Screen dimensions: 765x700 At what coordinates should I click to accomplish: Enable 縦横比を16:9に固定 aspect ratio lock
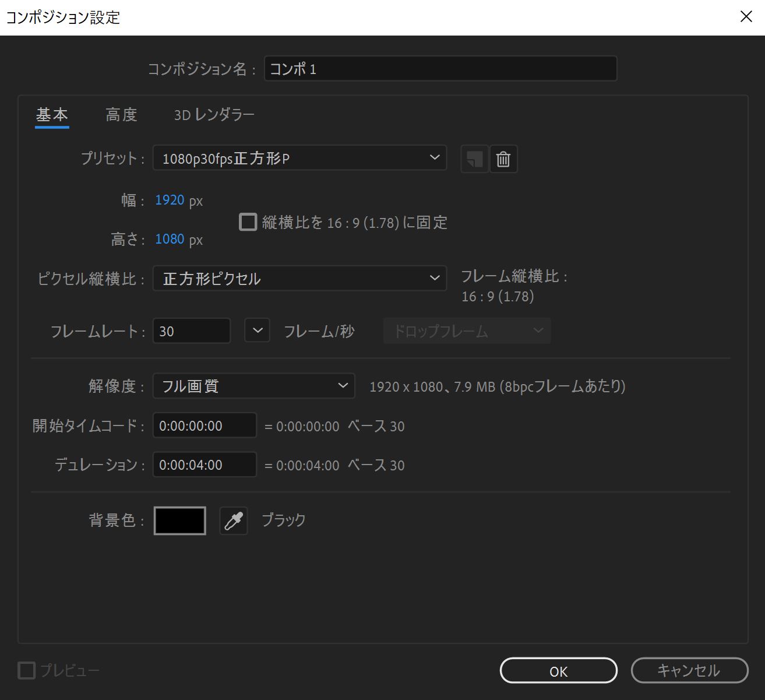(248, 222)
